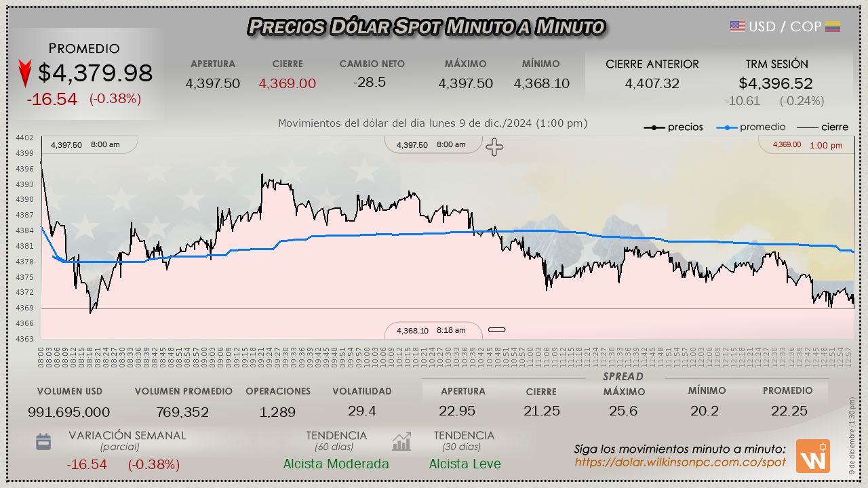This screenshot has height=488, width=868.
Task: Click the Volumen USD value 991,695,000
Action: pyautogui.click(x=68, y=412)
